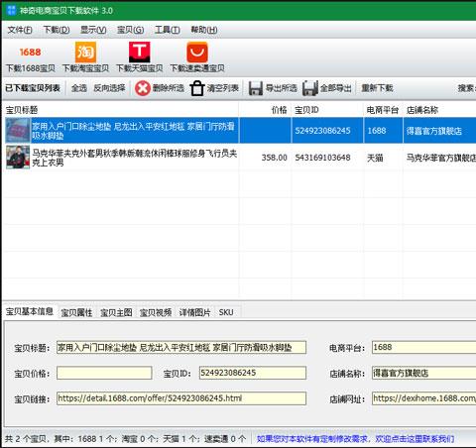The height and width of the screenshot is (448, 476).
Task: Sort by 电商平台 column header
Action: (383, 110)
